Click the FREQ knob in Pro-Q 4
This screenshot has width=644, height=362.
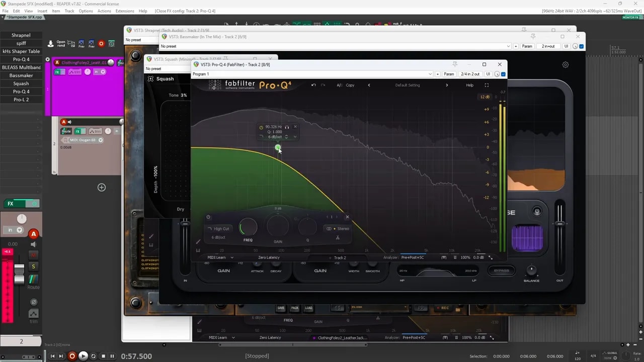tap(248, 228)
